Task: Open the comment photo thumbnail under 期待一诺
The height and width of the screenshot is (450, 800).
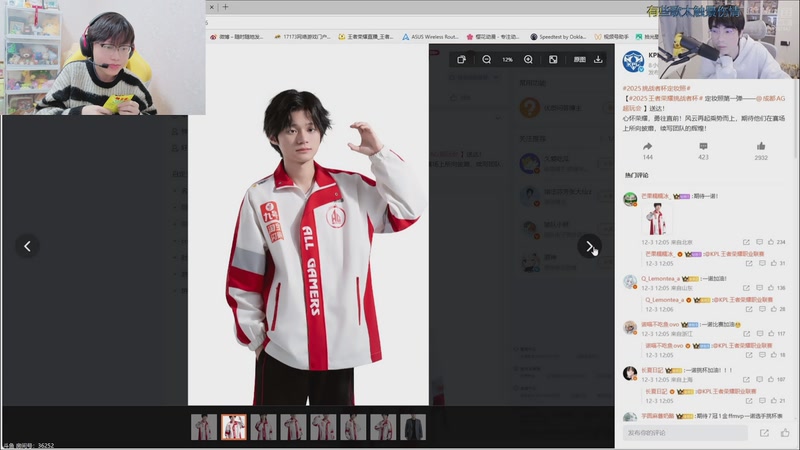Action: click(x=656, y=219)
